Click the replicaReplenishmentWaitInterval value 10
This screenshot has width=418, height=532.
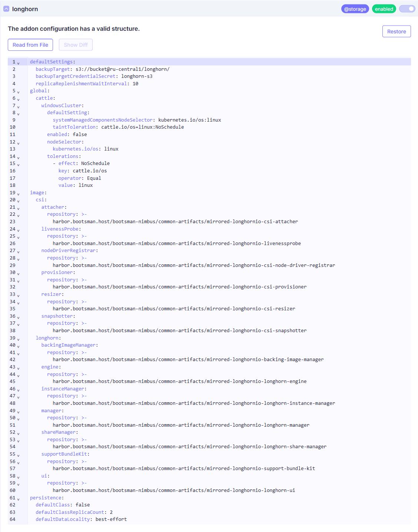[135, 84]
